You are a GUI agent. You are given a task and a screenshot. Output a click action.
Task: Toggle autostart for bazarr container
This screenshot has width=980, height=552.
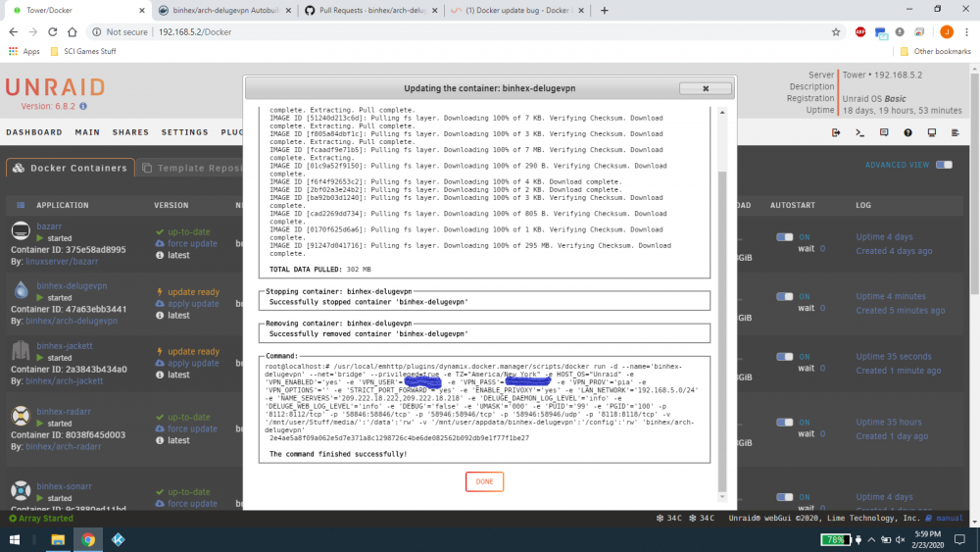click(x=784, y=237)
